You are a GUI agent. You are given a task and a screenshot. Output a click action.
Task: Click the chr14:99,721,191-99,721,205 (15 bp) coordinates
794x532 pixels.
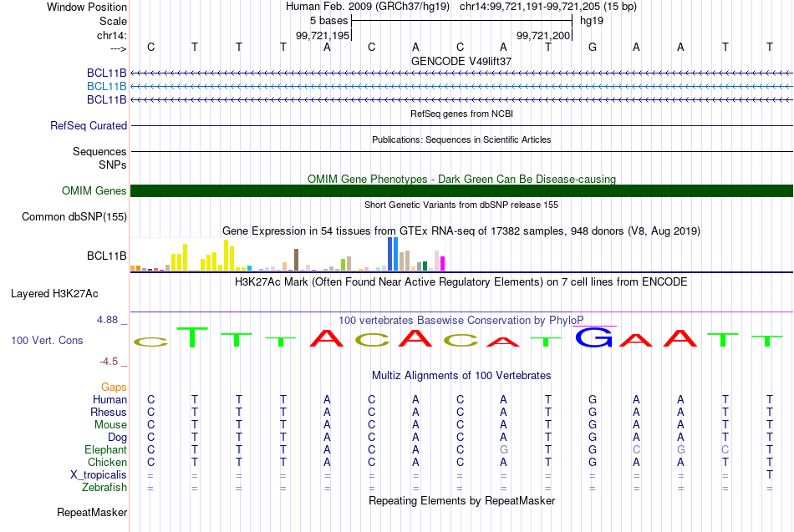548,7
